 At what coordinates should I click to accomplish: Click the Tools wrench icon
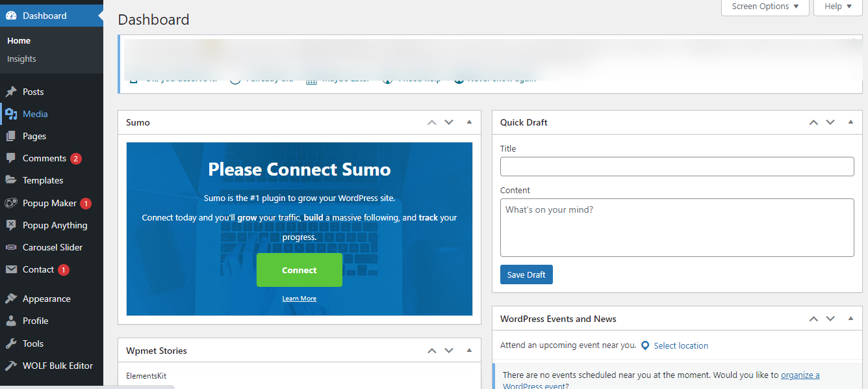[x=11, y=343]
